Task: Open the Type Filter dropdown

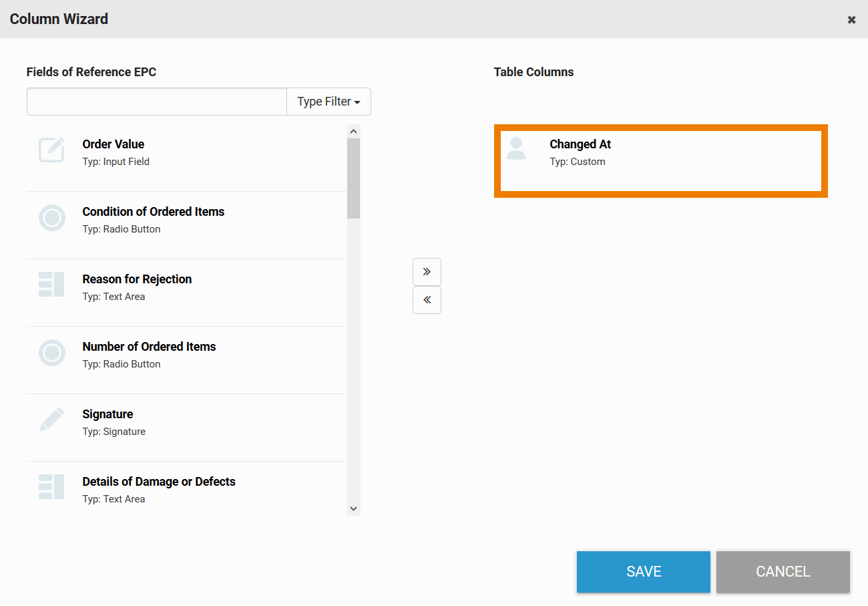Action: pos(329,102)
